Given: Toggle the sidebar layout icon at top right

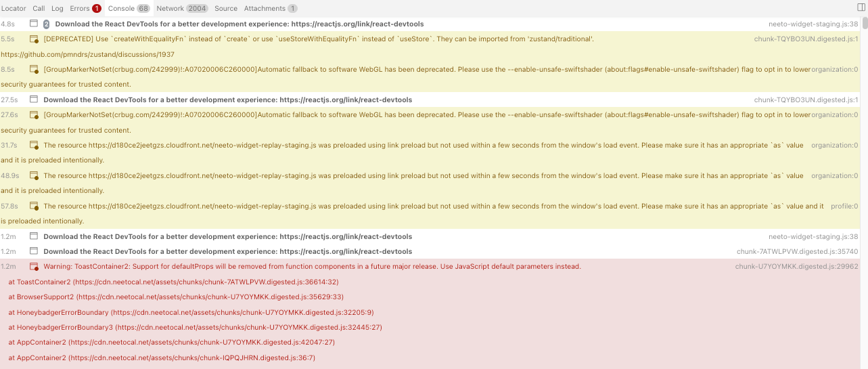Looking at the screenshot, I should (x=861, y=7).
